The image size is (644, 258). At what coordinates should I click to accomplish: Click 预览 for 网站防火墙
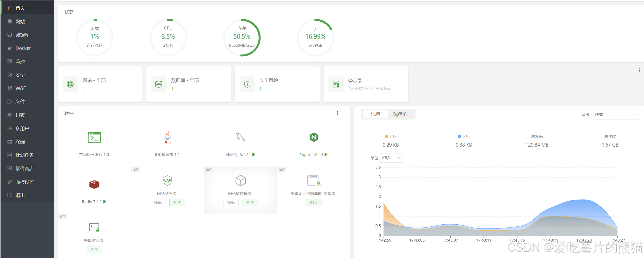tap(158, 202)
